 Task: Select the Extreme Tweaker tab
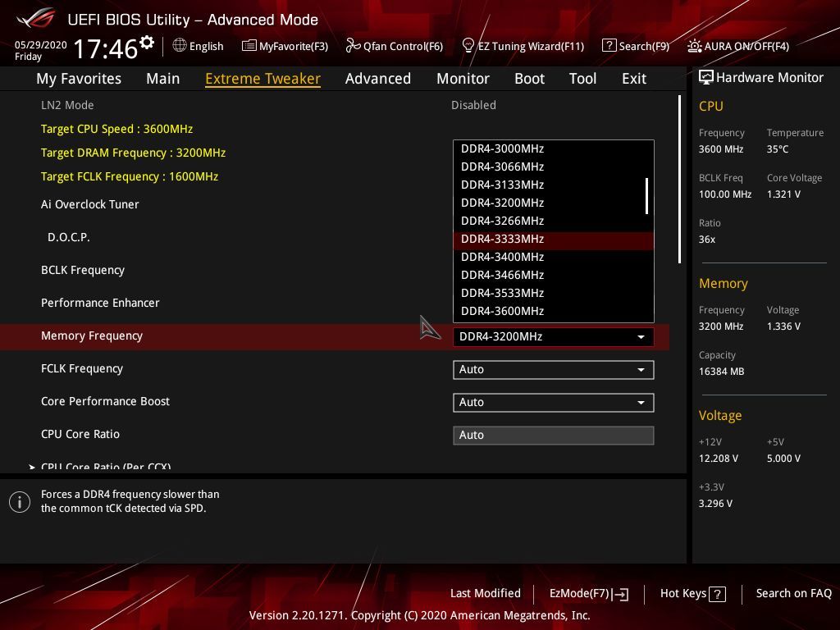[263, 79]
